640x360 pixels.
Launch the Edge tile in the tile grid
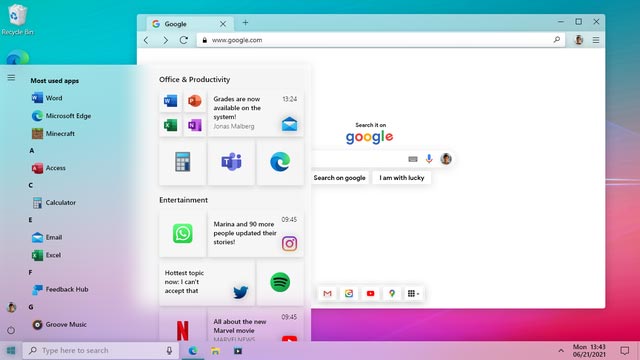pos(280,162)
